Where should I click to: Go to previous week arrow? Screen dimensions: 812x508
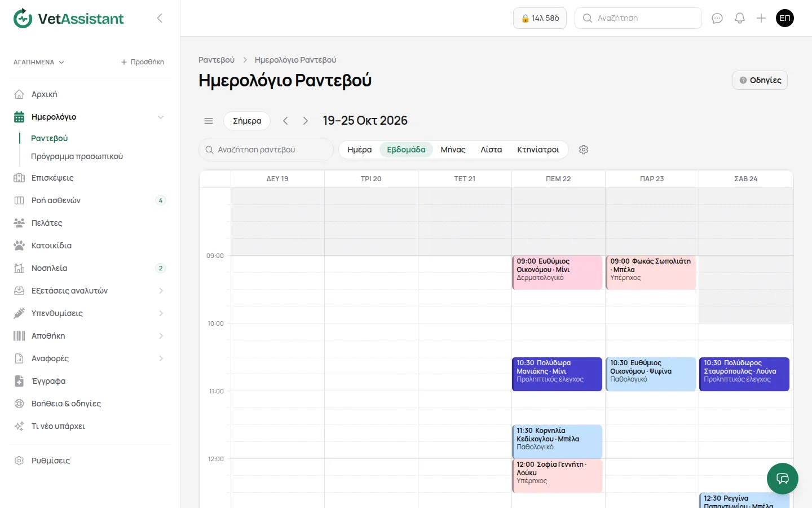(x=285, y=121)
